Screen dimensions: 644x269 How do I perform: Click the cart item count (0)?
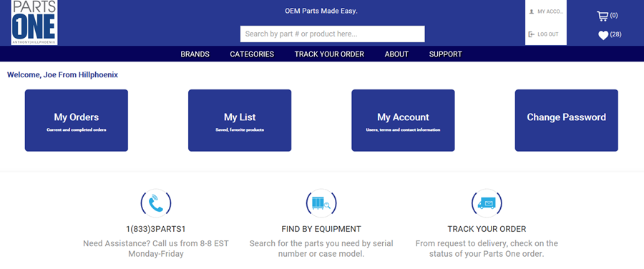click(614, 16)
